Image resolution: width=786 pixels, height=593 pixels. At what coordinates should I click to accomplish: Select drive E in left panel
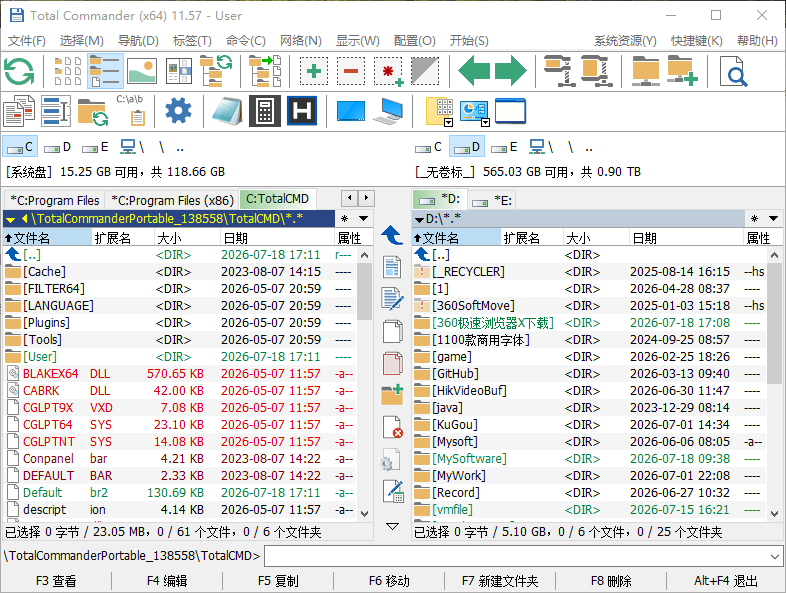tap(95, 147)
